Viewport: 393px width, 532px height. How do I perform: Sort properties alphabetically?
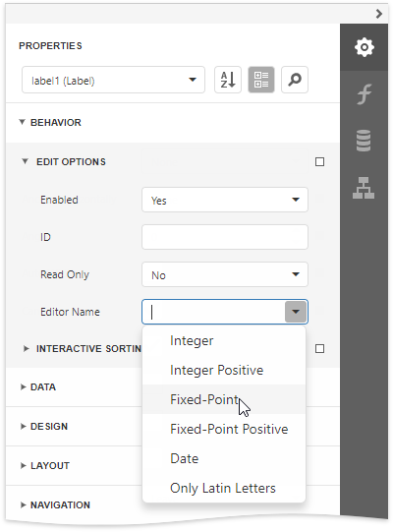(x=228, y=80)
